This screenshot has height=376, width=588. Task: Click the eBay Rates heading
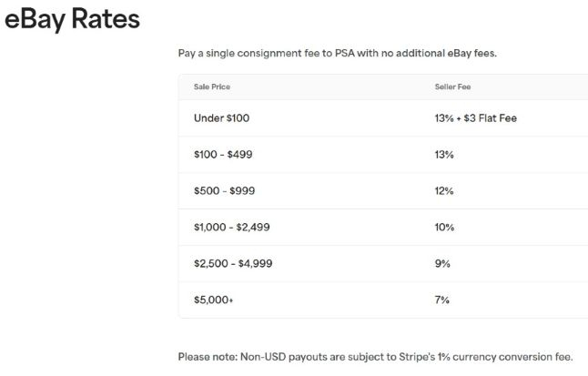point(72,18)
